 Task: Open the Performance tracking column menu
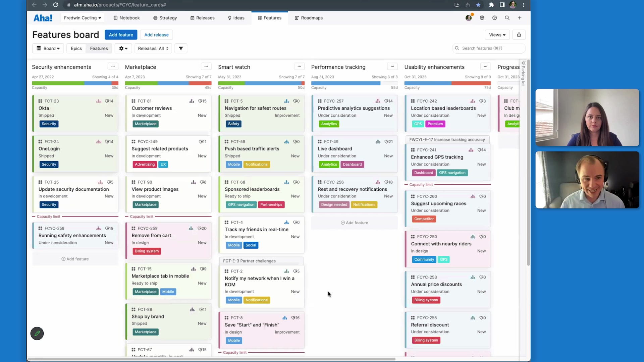[x=392, y=66]
